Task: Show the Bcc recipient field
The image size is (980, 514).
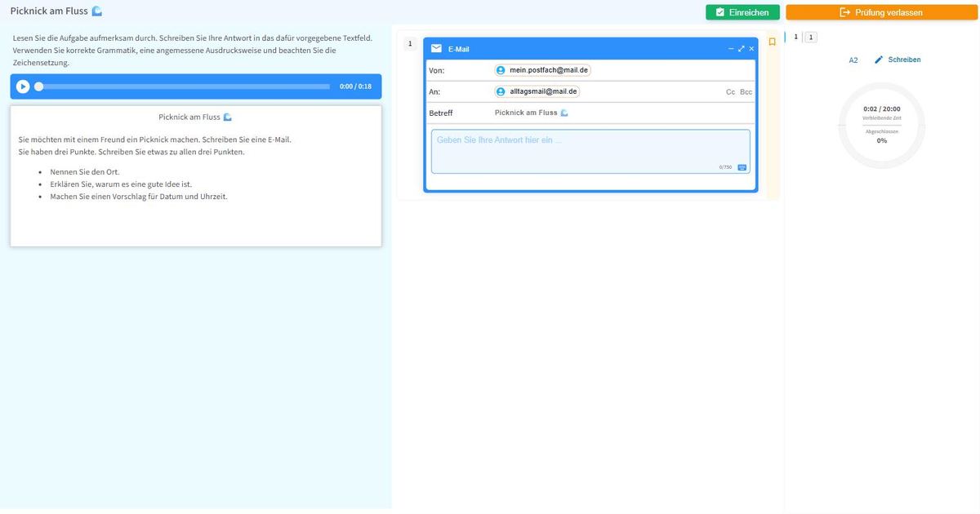Action: [x=746, y=92]
